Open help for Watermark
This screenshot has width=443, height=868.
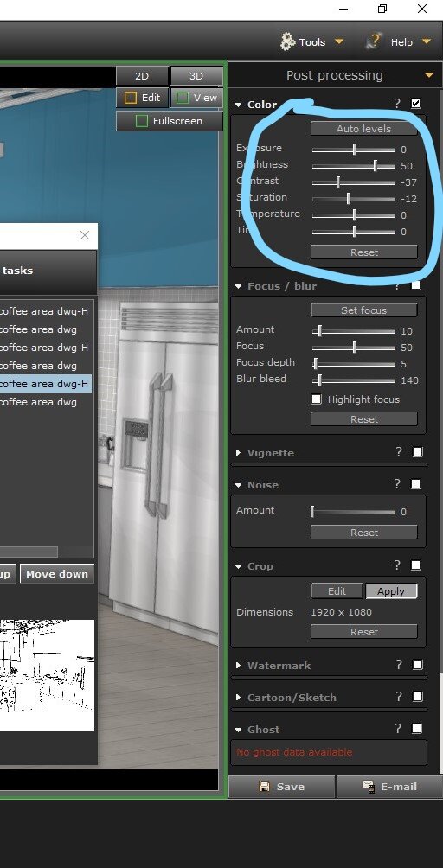[398, 664]
